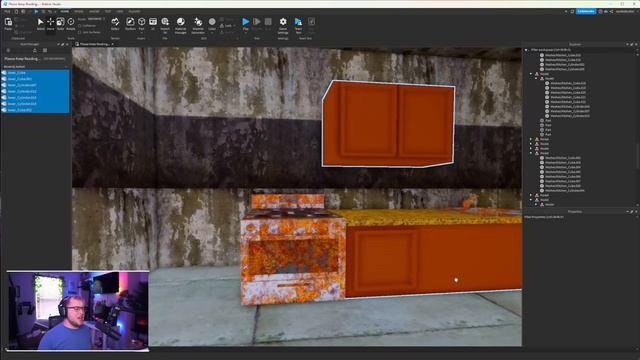Image resolution: width=640 pixels, height=360 pixels.
Task: Open the Color dropdown arrow
Action: coord(212,32)
